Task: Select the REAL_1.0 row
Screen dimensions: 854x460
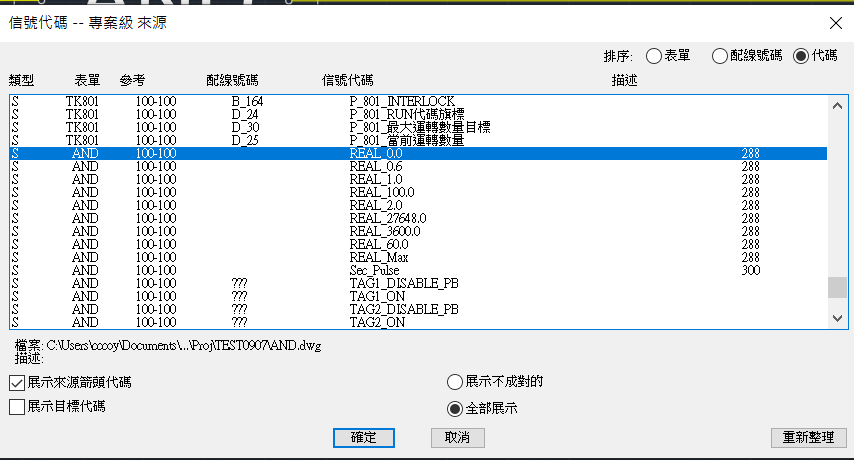Action: [418, 180]
